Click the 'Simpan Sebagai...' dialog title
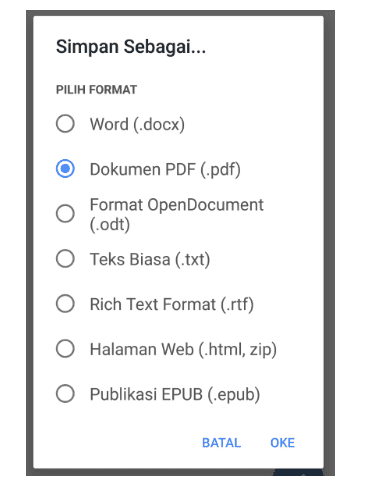 pyautogui.click(x=131, y=47)
